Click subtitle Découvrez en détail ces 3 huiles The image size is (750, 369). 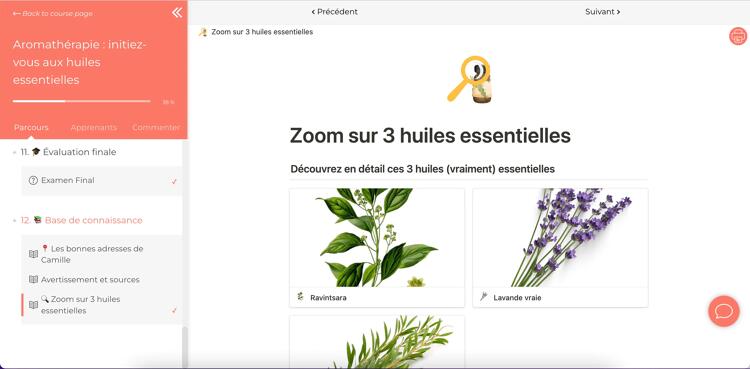coord(422,169)
